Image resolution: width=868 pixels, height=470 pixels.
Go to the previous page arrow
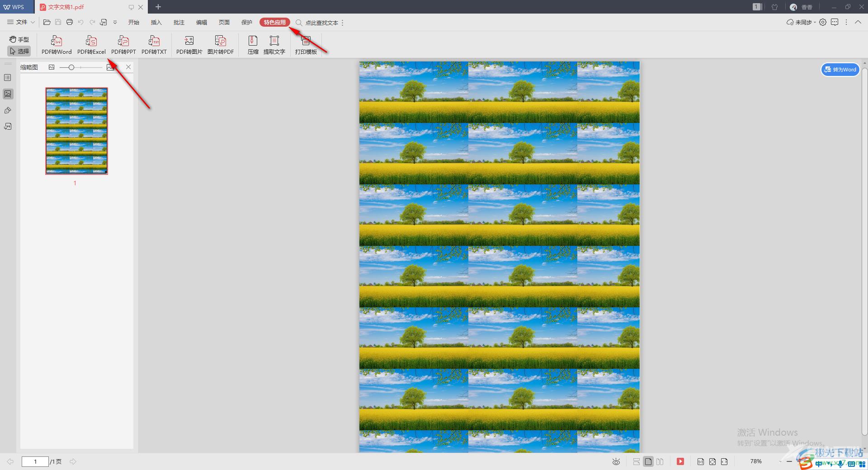coord(10,461)
